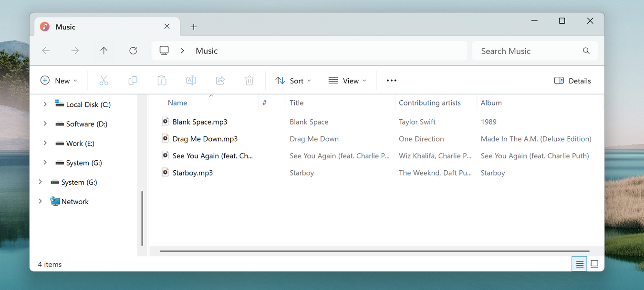
Task: Click the Rename icon in the toolbar
Action: 191,80
